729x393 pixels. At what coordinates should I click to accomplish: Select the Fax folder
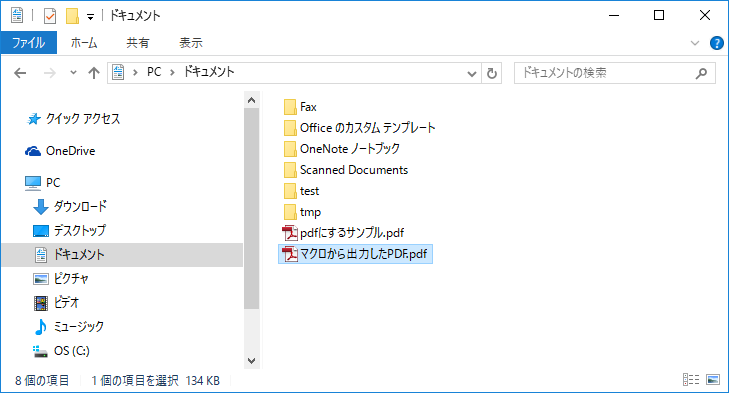pos(308,107)
